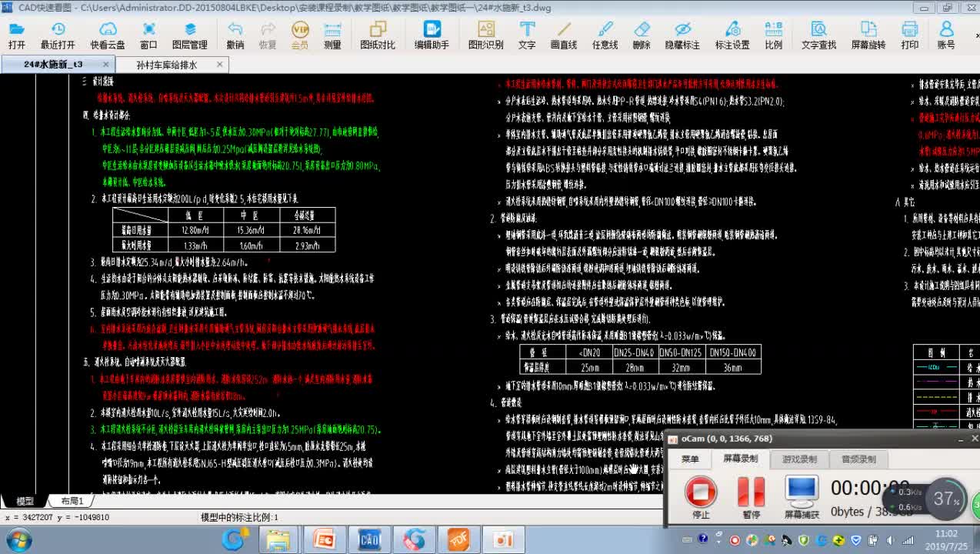Open the PDF app on the taskbar
The height and width of the screenshot is (554, 980).
tap(459, 540)
